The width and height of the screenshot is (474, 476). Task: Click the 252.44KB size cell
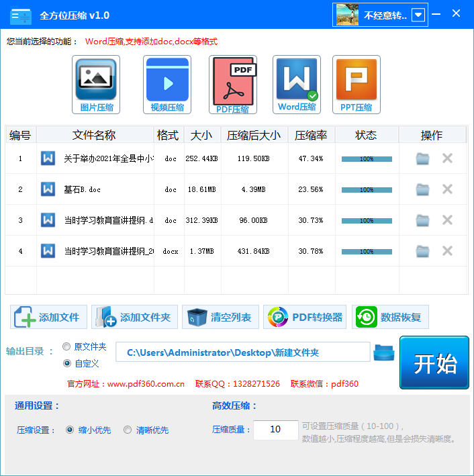(201, 158)
